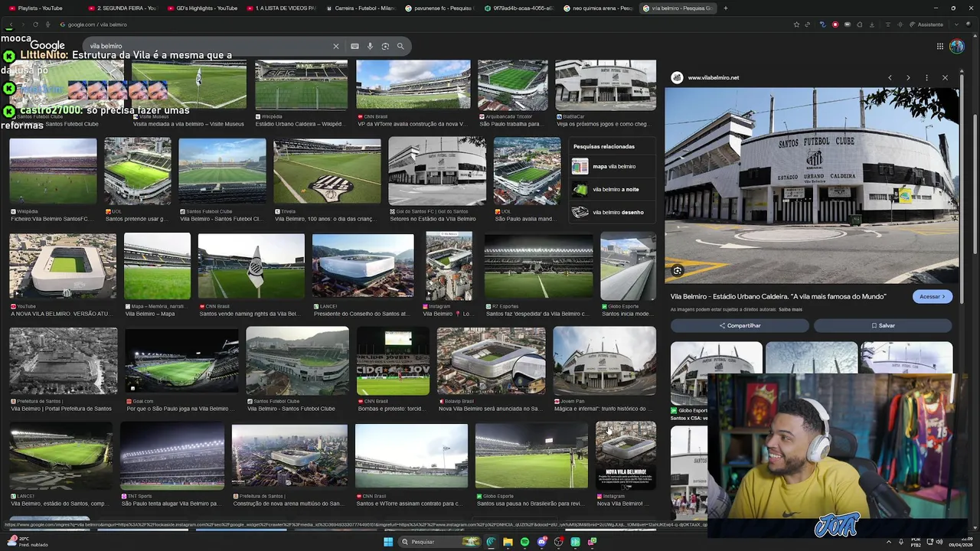Switch to 'neo quimica arena' search tab
The image size is (980, 551).
pos(599,8)
